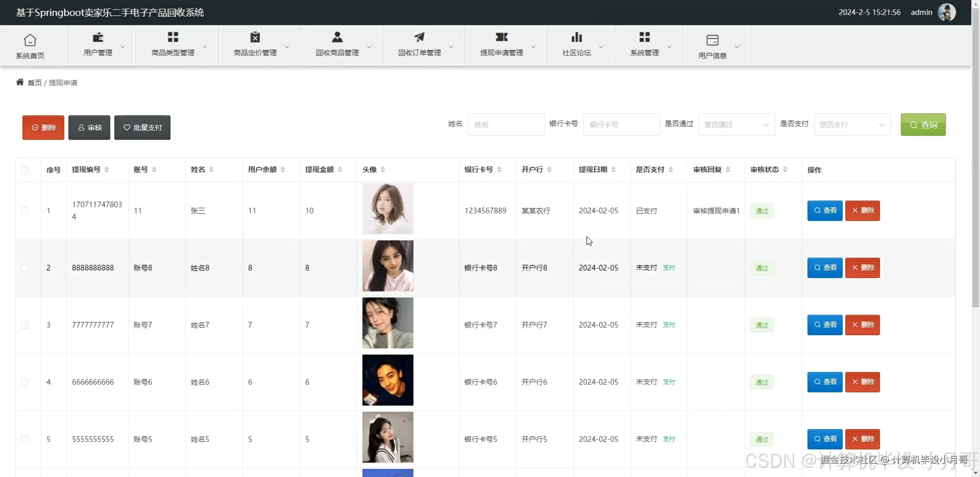This screenshot has width=980, height=477.
Task: Open the 回收订单管理 menu label
Action: tap(419, 53)
